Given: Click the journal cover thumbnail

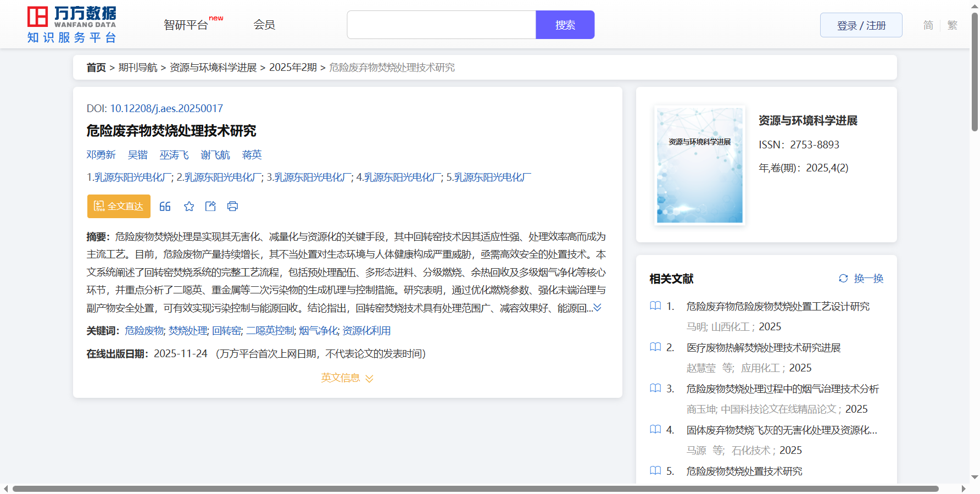Looking at the screenshot, I should [699, 165].
